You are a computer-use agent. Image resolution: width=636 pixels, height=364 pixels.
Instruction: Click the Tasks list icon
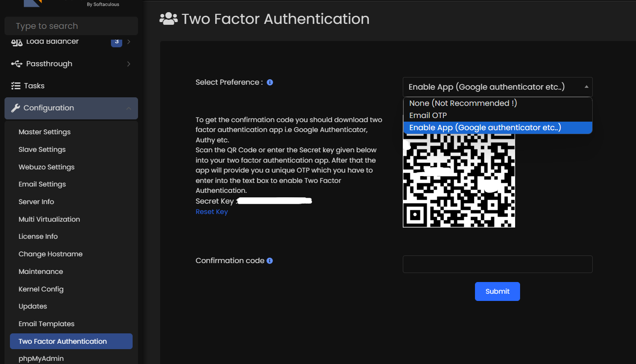pos(16,86)
